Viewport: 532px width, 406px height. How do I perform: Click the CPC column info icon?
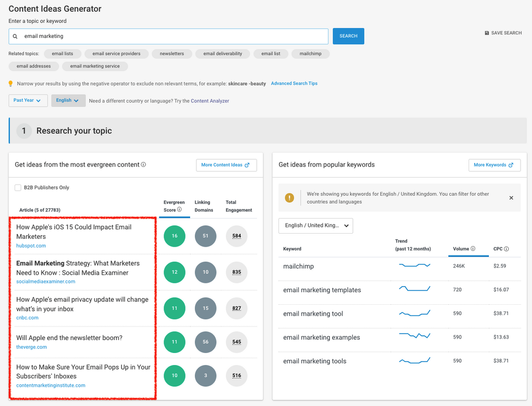(x=507, y=249)
